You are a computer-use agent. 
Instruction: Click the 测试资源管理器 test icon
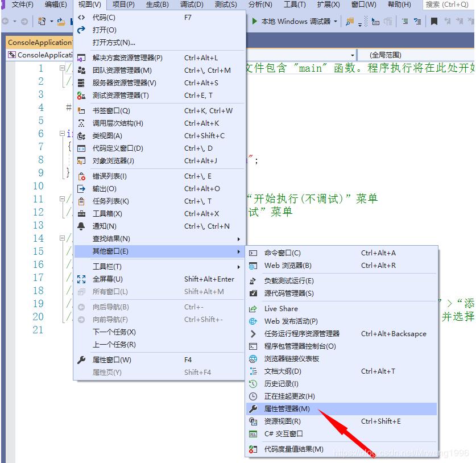click(x=81, y=96)
